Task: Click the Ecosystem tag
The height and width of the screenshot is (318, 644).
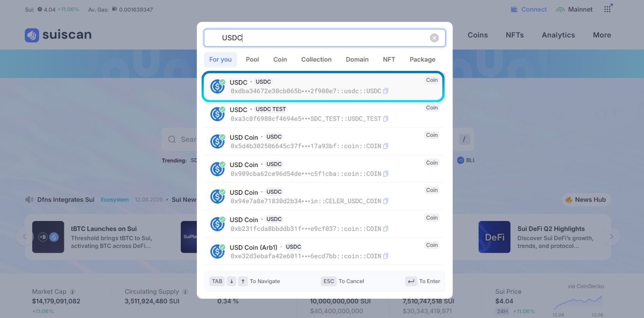Action: point(115,200)
